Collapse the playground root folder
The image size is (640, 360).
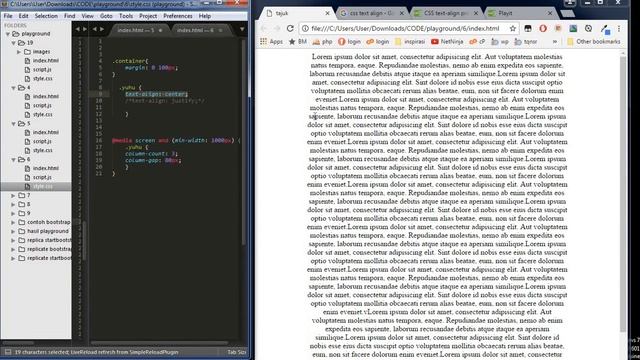coord(8,34)
